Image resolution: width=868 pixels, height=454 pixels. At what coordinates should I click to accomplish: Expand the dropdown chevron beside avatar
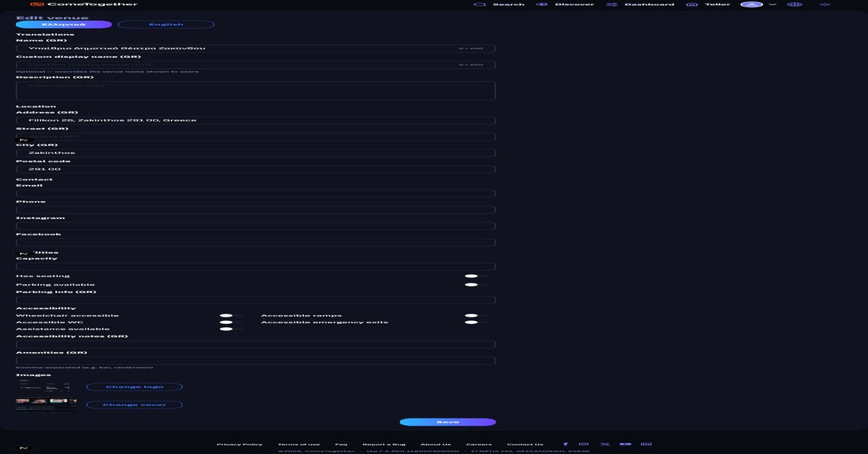pos(773,4)
